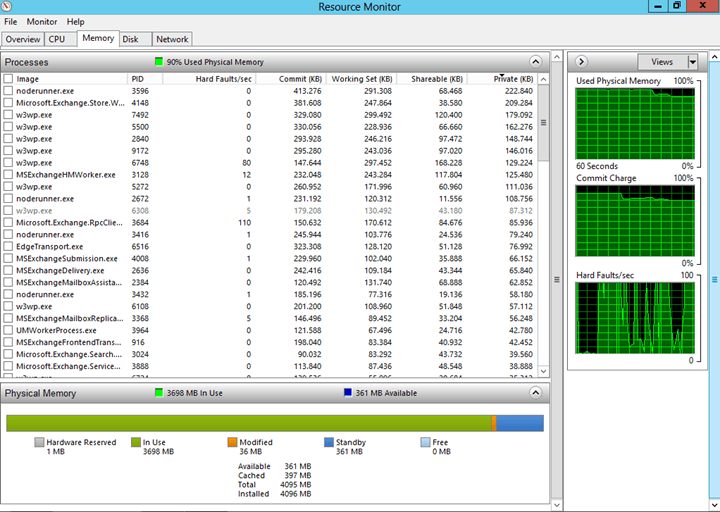Click process list scrollbar down arrow
Image resolution: width=720 pixels, height=512 pixels.
pyautogui.click(x=543, y=371)
